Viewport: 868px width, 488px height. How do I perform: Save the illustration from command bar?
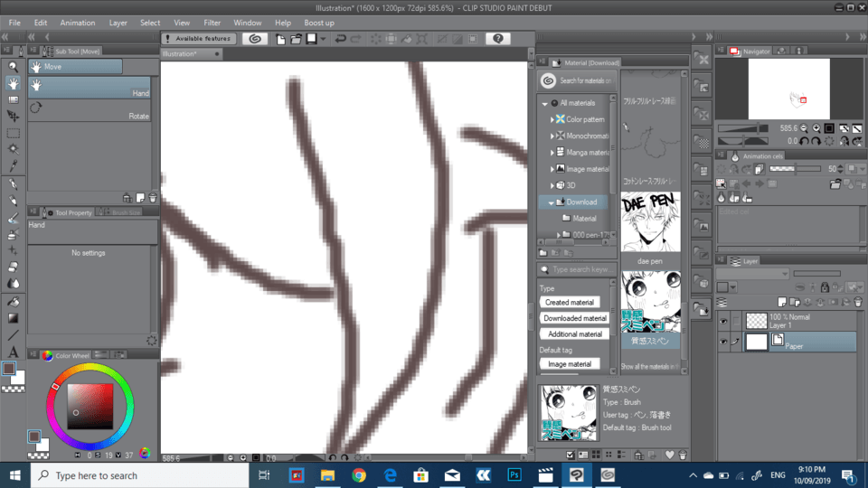312,39
